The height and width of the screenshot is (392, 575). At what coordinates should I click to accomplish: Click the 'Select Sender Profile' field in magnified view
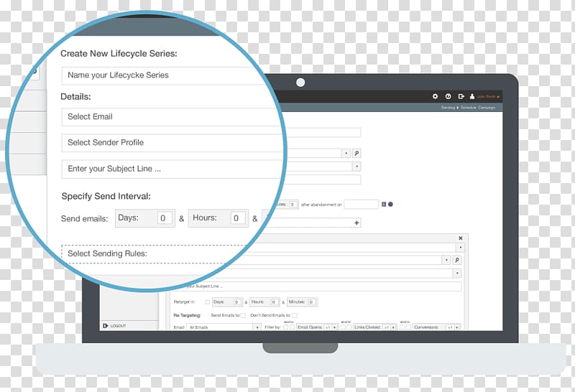[x=172, y=143]
